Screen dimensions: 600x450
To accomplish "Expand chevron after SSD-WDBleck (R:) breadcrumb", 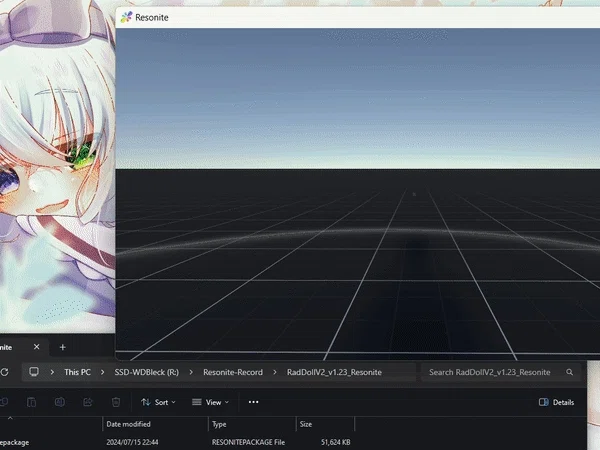I will coord(191,372).
